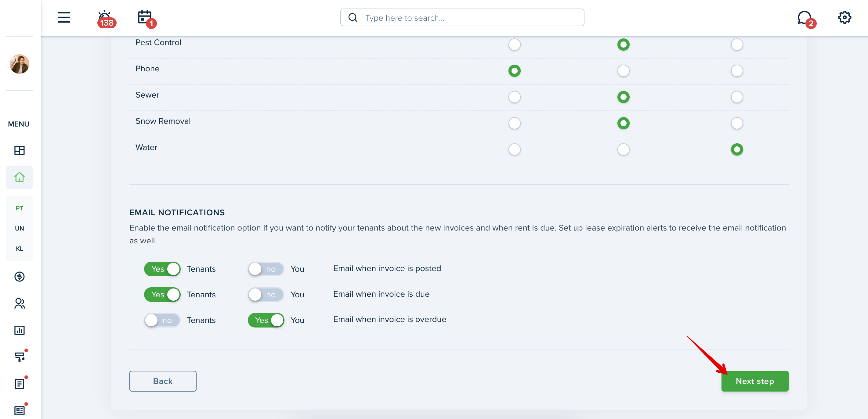
Task: Open the accounting dollar icon
Action: pyautogui.click(x=20, y=277)
